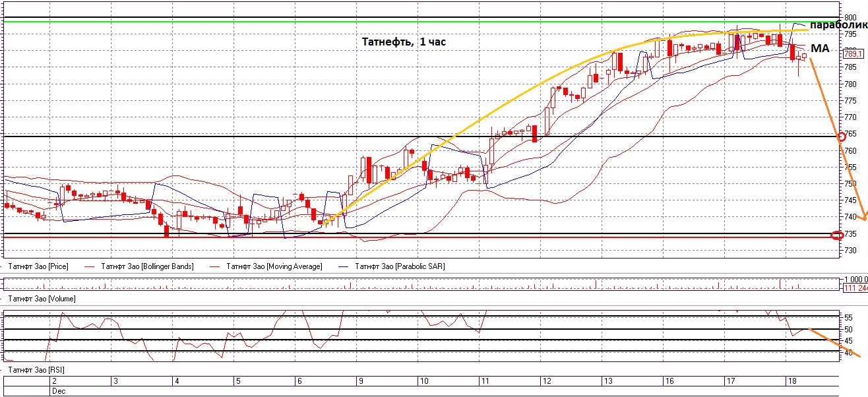This screenshot has height=397, width=868.
Task: Select date 3 on the time axis
Action: click(116, 381)
